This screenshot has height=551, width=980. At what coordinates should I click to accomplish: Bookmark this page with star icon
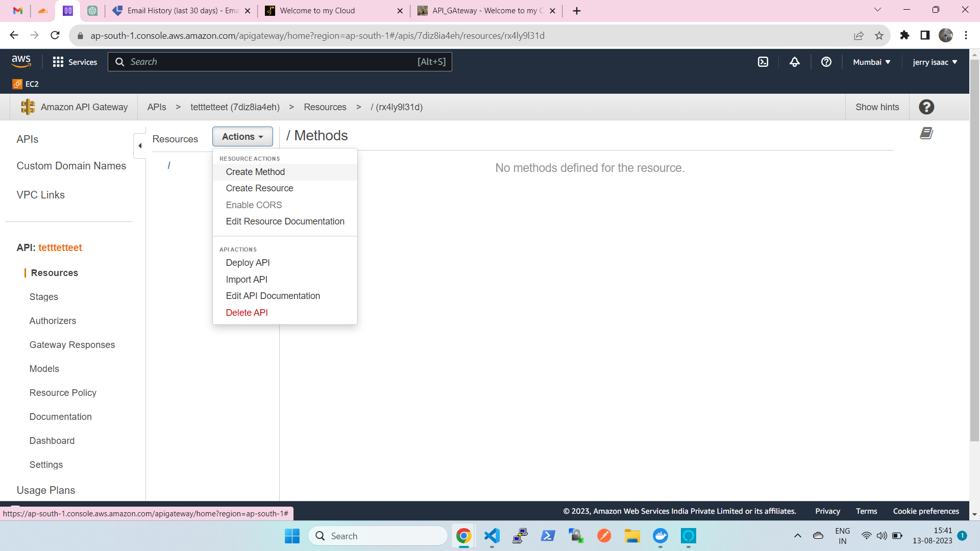(879, 36)
